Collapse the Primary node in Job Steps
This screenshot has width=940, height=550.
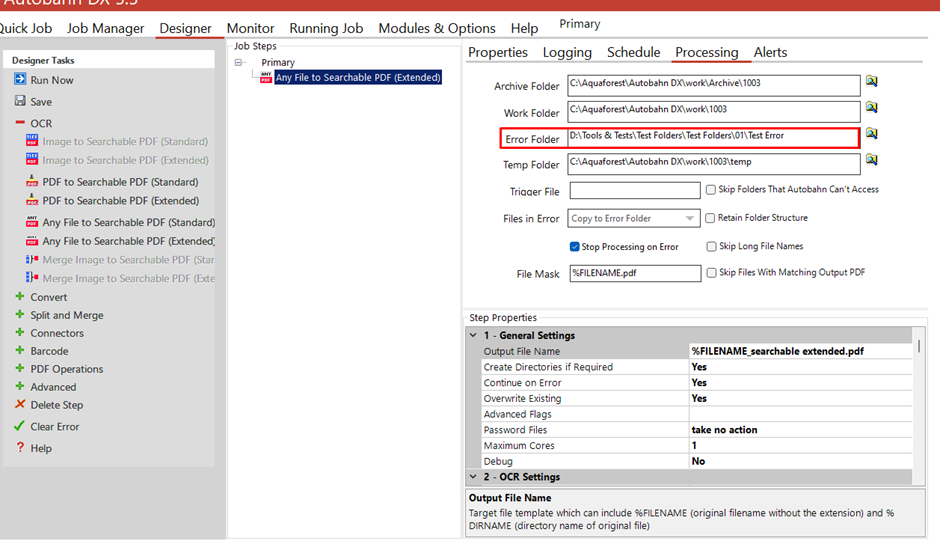tap(239, 62)
